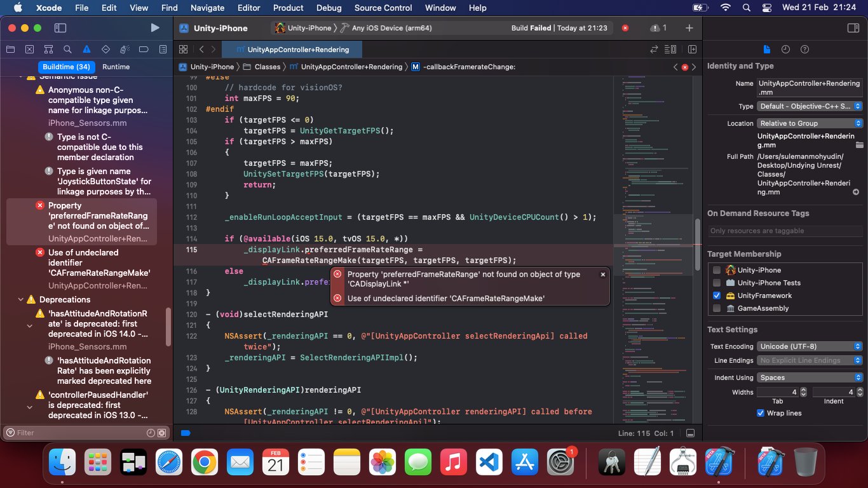Enable Unity-iPhone target membership

coord(717,270)
